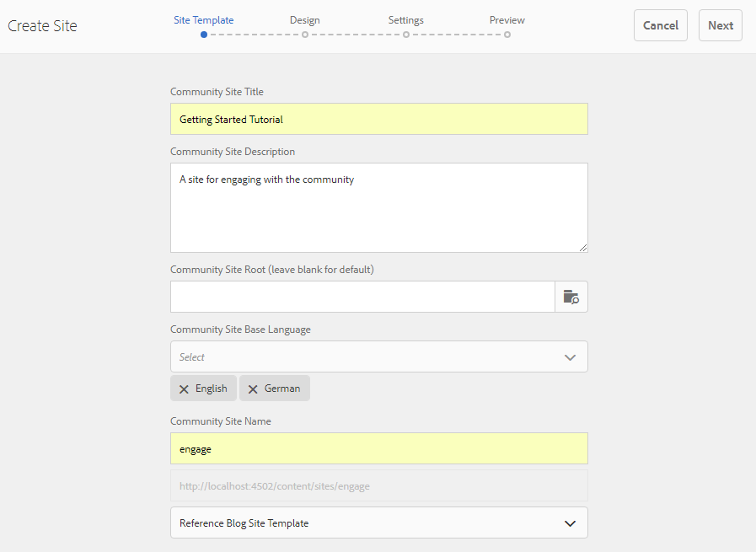Remove the English language tag

coord(184,389)
